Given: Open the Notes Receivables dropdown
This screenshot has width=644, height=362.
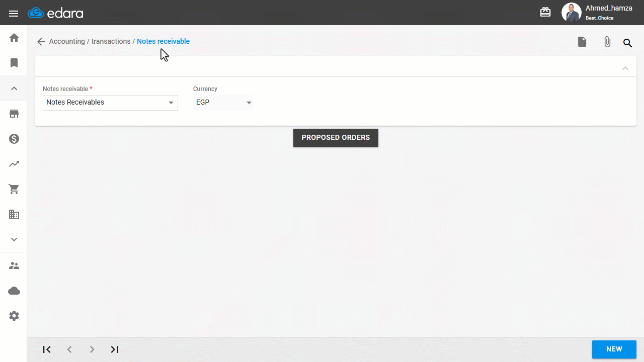Looking at the screenshot, I should coord(110,103).
